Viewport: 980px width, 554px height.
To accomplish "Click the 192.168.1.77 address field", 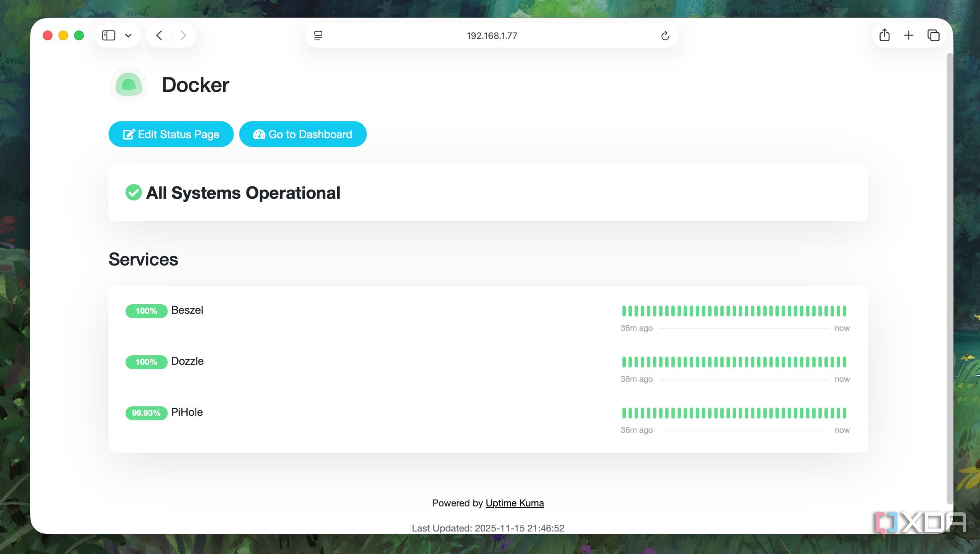I will coord(492,36).
